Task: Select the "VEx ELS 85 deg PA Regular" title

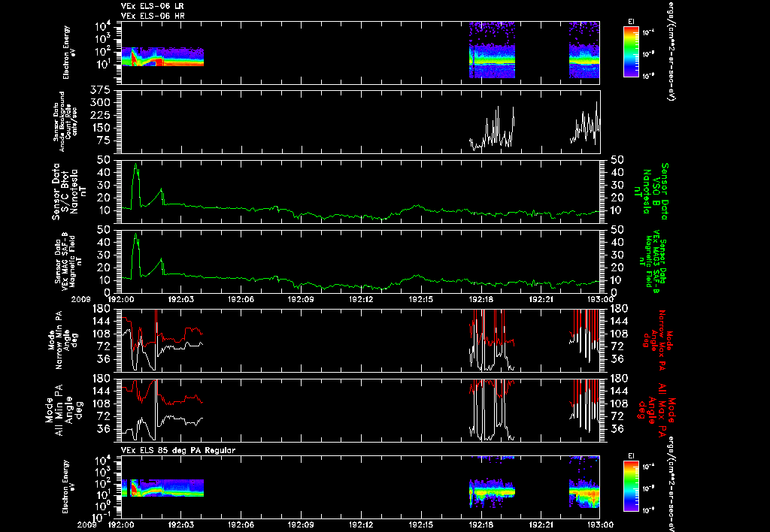Action: pyautogui.click(x=178, y=450)
